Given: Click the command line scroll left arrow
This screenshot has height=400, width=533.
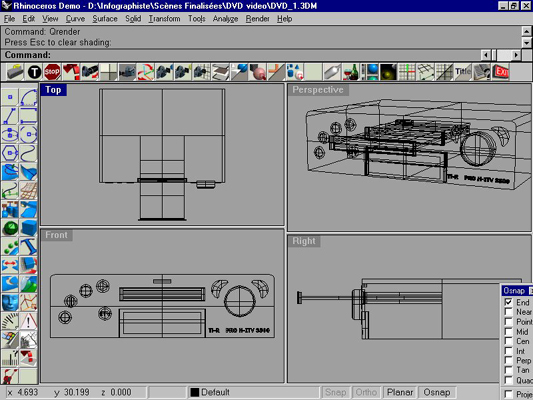Looking at the screenshot, I should coord(486,55).
